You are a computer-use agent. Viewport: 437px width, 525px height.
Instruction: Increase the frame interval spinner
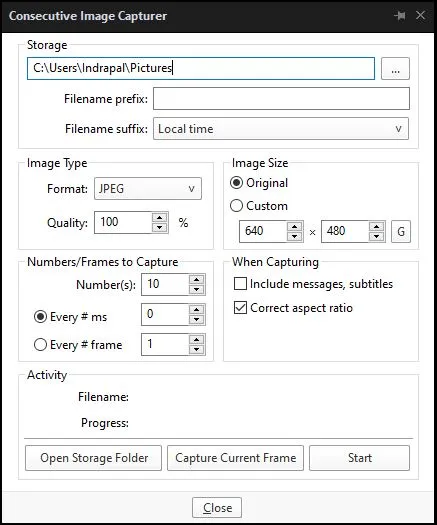point(197,340)
